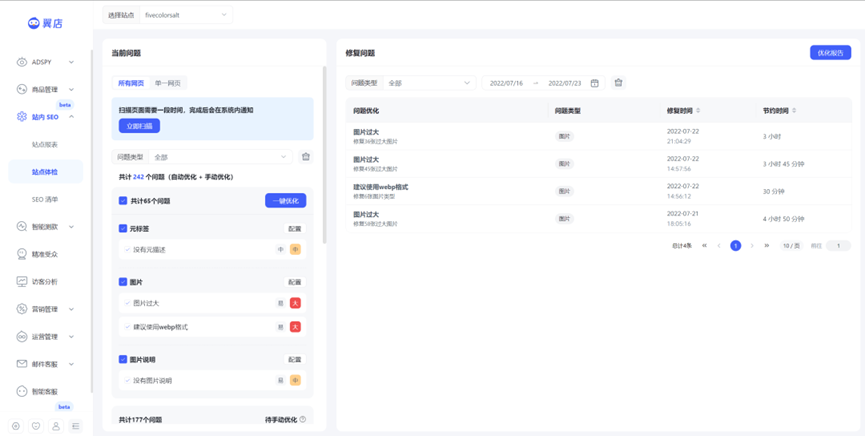
Task: Toggle the checkmark for 图片过大 issue
Action: tap(127, 303)
